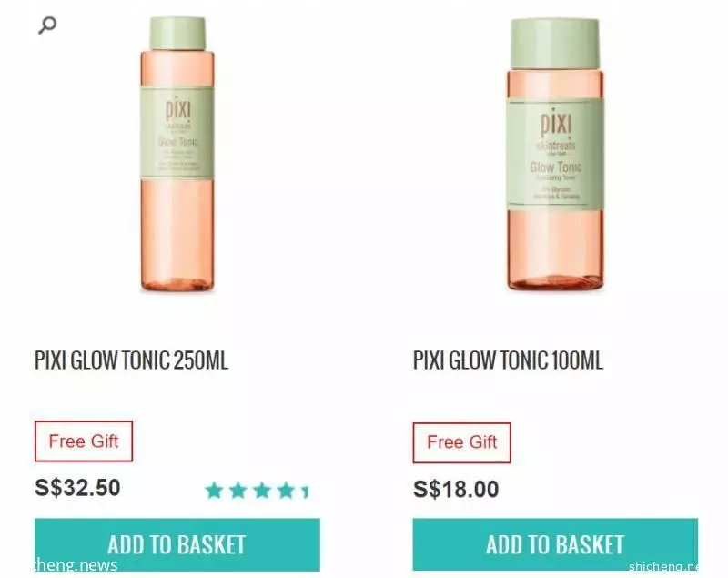Screen dimensions: 728x578
Task: Click the S$32.50 price
Action: coord(77,488)
